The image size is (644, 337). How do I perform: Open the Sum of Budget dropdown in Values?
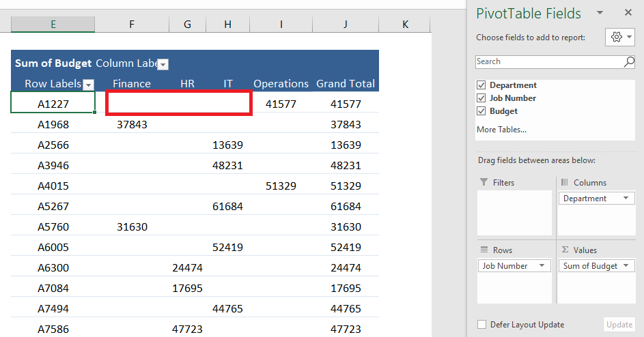[x=626, y=265]
